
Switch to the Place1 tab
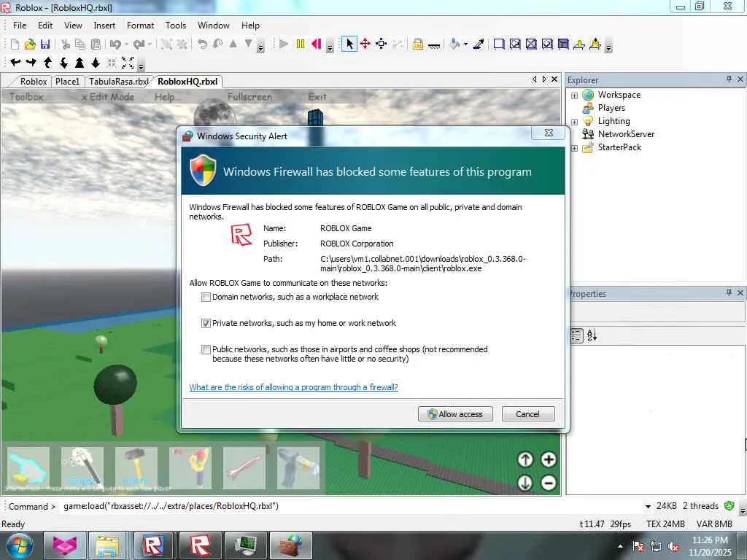[67, 82]
